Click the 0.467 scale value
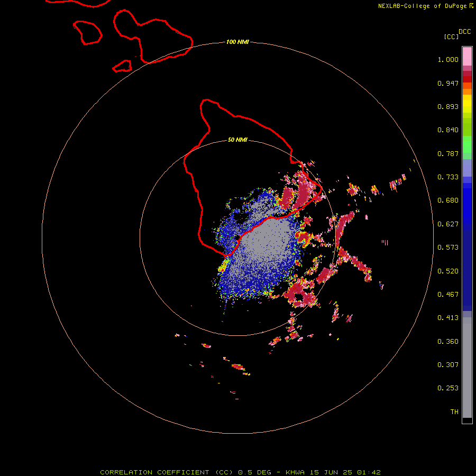This screenshot has width=476, height=476. (x=448, y=295)
